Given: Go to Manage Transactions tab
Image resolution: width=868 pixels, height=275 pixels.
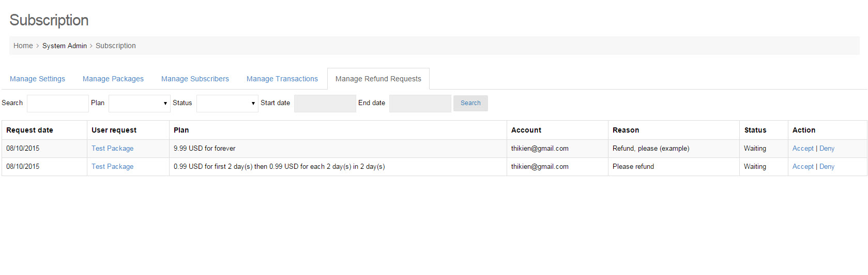Looking at the screenshot, I should coord(282,79).
